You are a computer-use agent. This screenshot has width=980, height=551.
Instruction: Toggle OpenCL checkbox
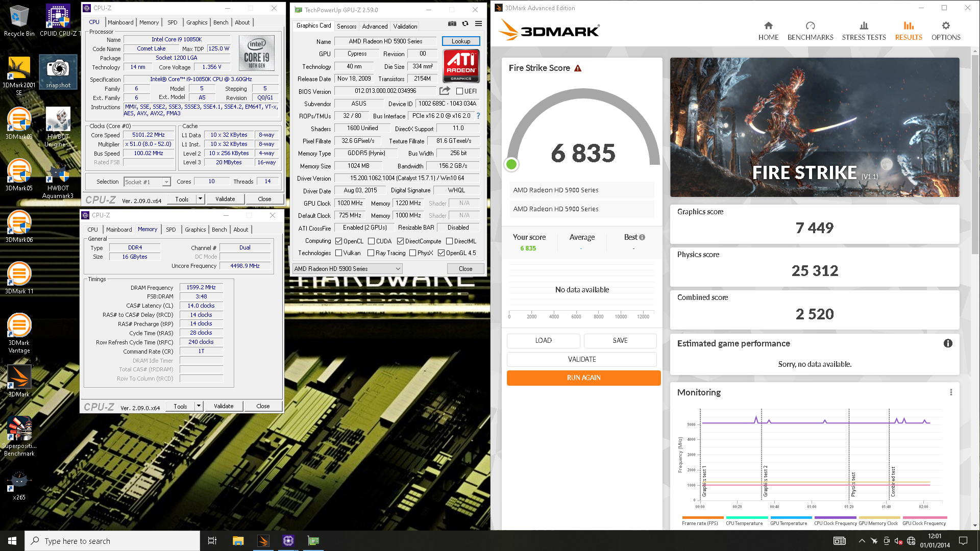(338, 241)
